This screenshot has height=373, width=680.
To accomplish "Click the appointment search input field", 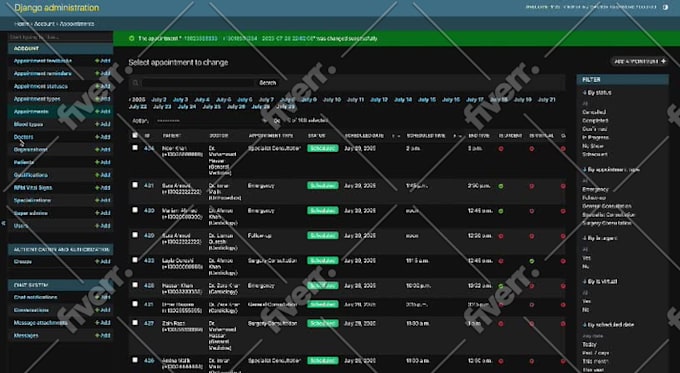I will 198,83.
